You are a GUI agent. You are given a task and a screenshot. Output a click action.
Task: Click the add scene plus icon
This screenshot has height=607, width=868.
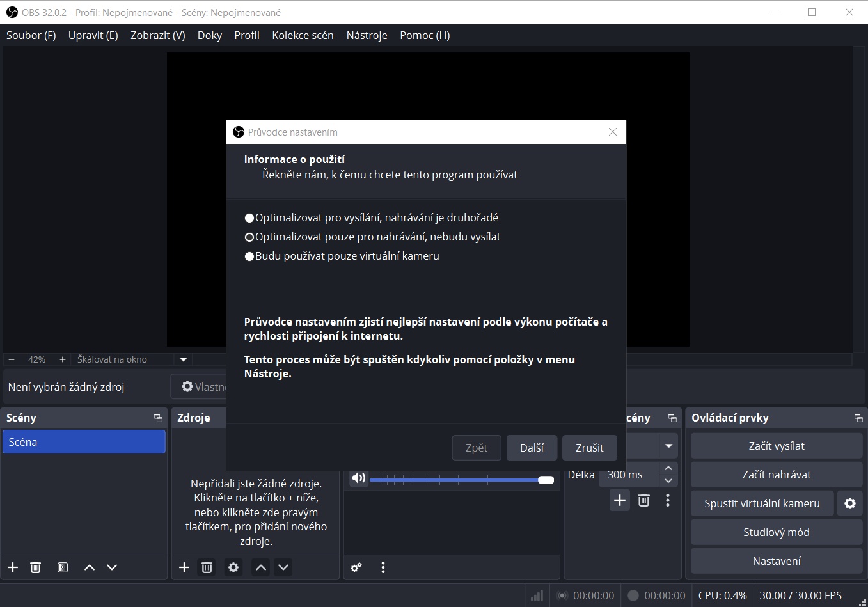(x=13, y=567)
